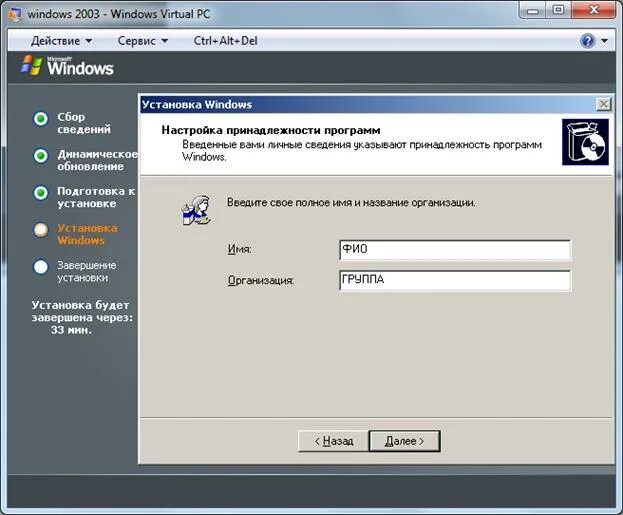Viewport: 623px width, 515px height.
Task: Click the Подготовка к установке green step indicator
Action: (41, 193)
